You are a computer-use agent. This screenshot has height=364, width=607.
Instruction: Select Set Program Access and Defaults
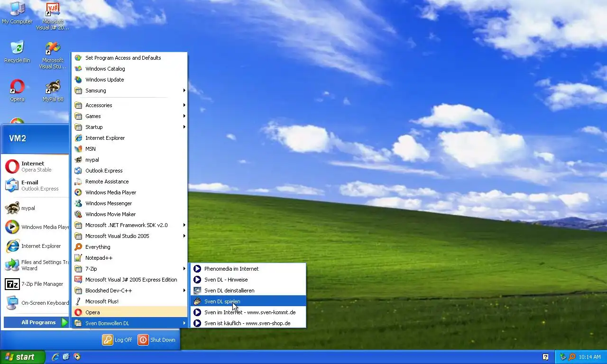click(x=129, y=58)
